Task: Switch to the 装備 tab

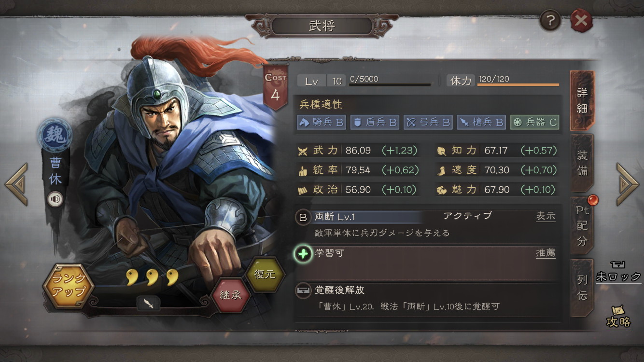Action: pyautogui.click(x=582, y=163)
